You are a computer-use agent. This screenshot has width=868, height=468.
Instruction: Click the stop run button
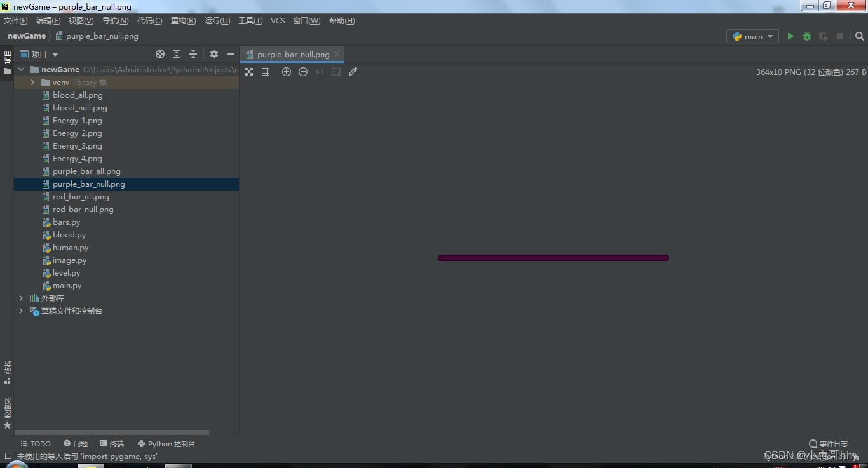[840, 36]
